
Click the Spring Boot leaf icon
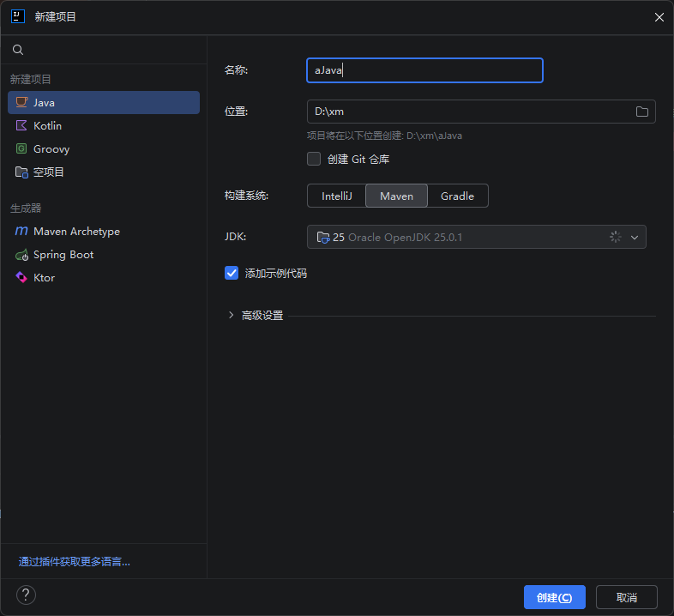coord(21,255)
